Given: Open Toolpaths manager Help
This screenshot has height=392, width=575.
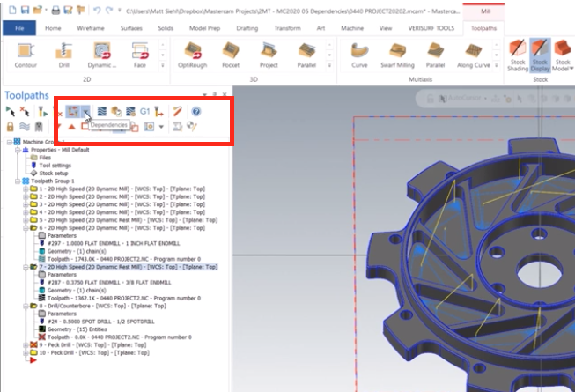Looking at the screenshot, I should click(x=196, y=112).
